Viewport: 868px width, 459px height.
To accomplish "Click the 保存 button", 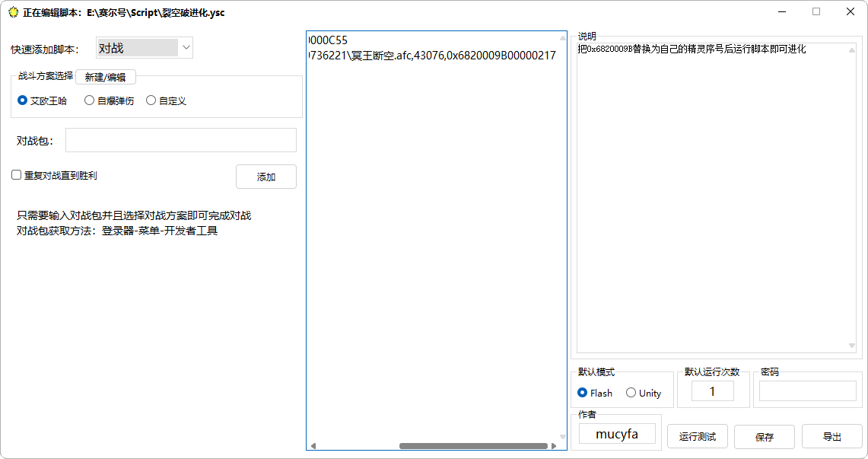I will (765, 437).
